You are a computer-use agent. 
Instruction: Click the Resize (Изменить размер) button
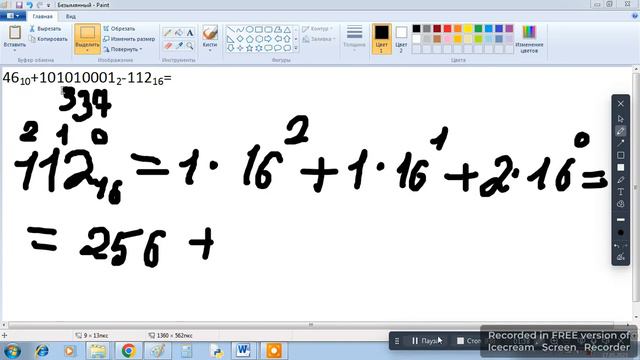tap(129, 39)
